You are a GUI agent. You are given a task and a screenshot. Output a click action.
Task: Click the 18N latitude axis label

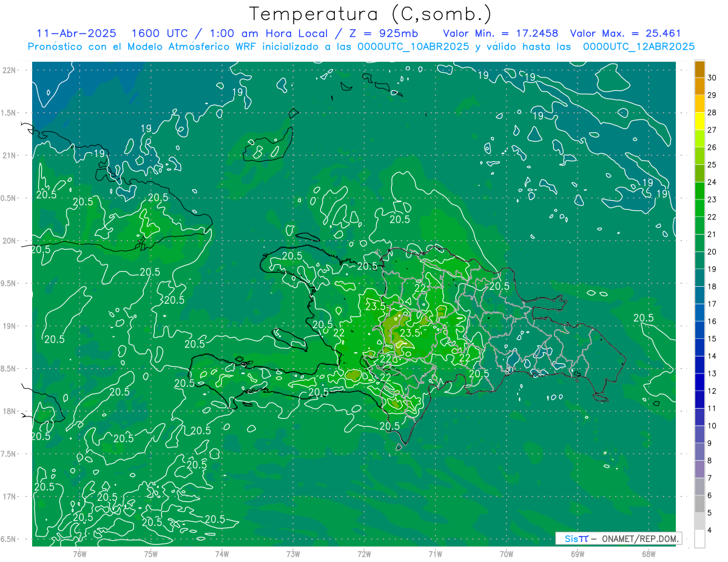[x=10, y=411]
